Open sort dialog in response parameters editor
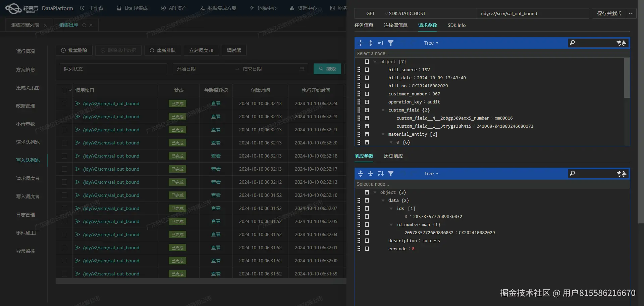 [x=381, y=174]
